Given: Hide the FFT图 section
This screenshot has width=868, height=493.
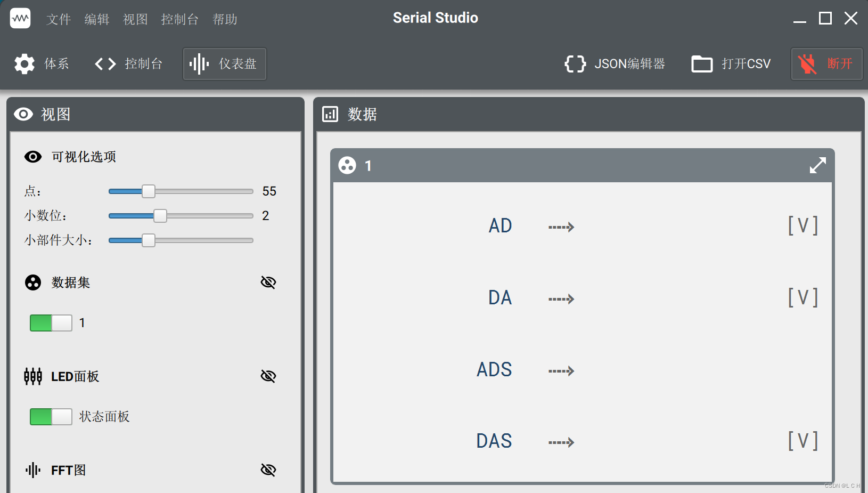Looking at the screenshot, I should tap(268, 470).
